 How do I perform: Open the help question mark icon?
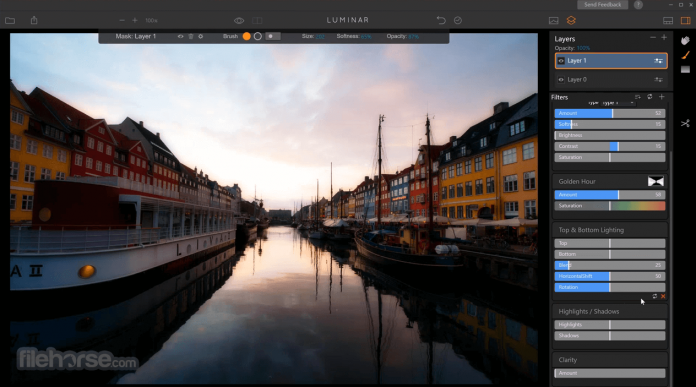[x=638, y=4]
